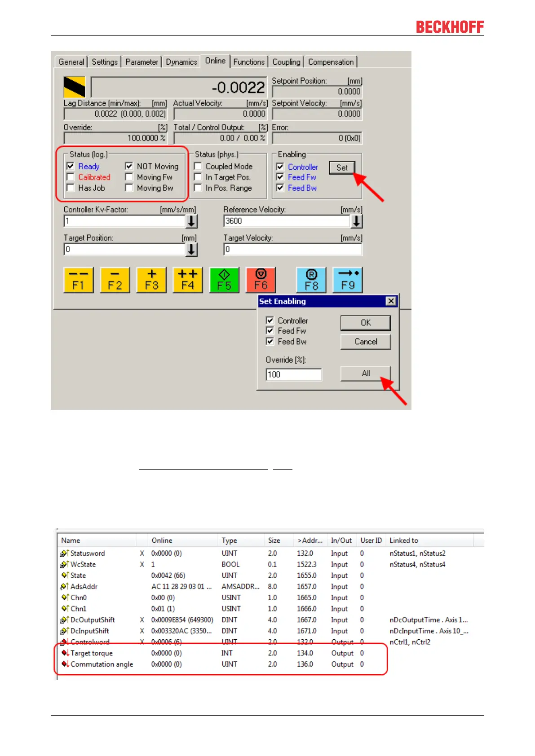Uncheck Controller in Set Enabling dialog
The width and height of the screenshot is (535, 756).
tap(270, 320)
